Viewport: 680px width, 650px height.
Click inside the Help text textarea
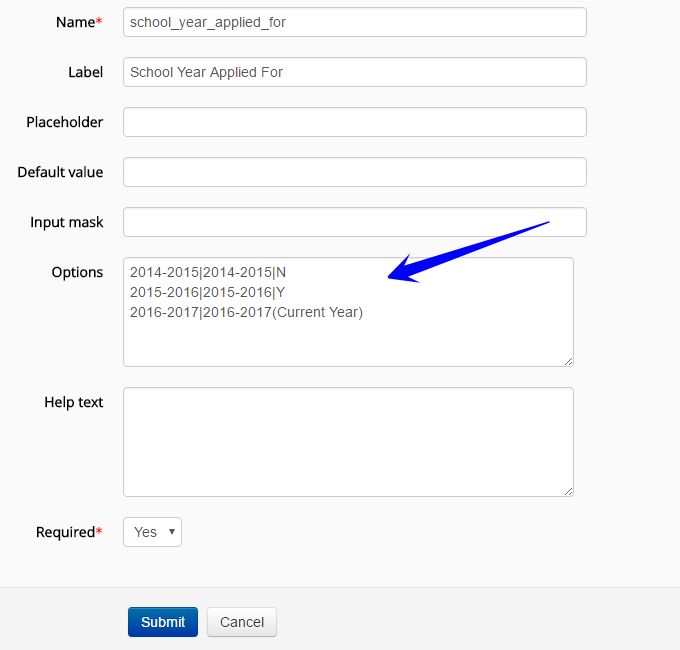click(348, 441)
